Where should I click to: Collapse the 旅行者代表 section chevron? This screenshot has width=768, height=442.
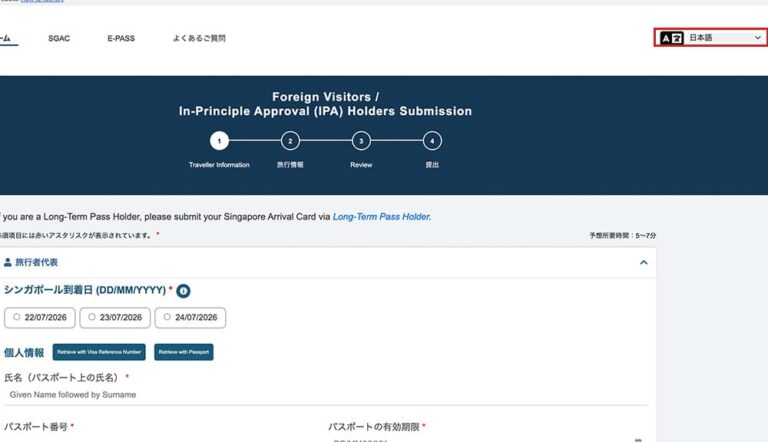coord(644,263)
